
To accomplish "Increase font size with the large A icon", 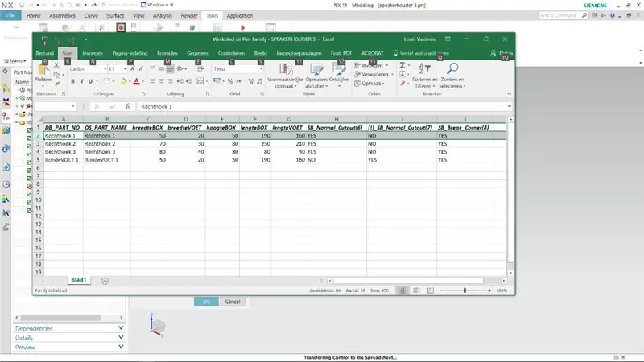I will pyautogui.click(x=133, y=69).
